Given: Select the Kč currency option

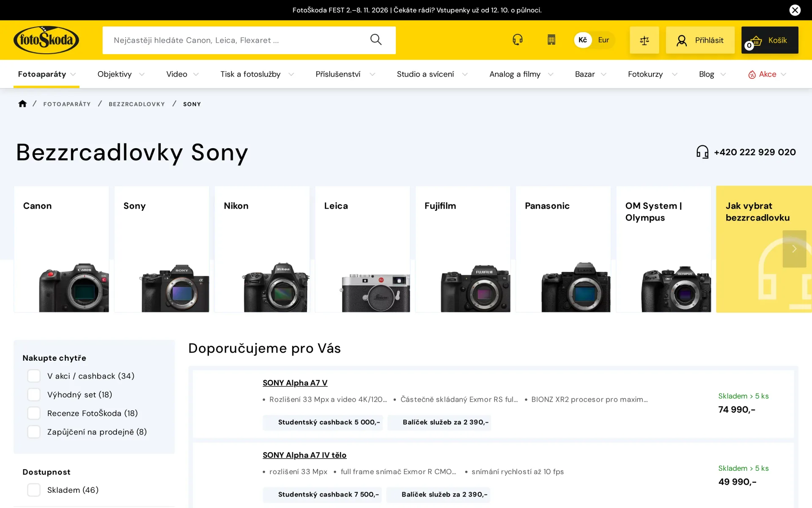Looking at the screenshot, I should [582, 40].
